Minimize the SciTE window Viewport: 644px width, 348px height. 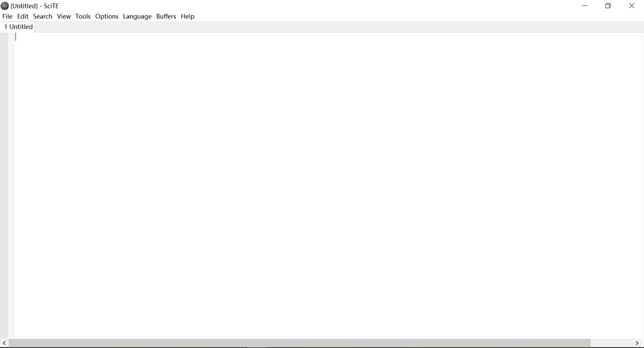[584, 5]
